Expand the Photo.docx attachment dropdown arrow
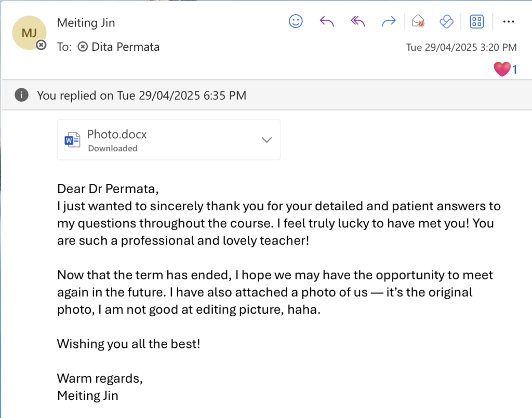Viewport: 532px width, 418px height. [x=267, y=140]
